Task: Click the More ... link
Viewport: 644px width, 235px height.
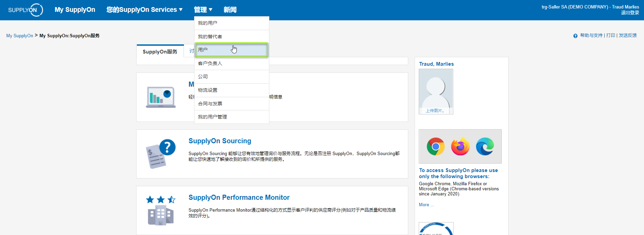Action: (x=426, y=205)
